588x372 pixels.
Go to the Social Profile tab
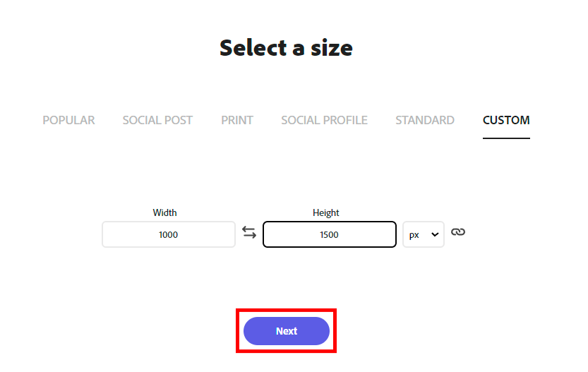click(x=324, y=120)
